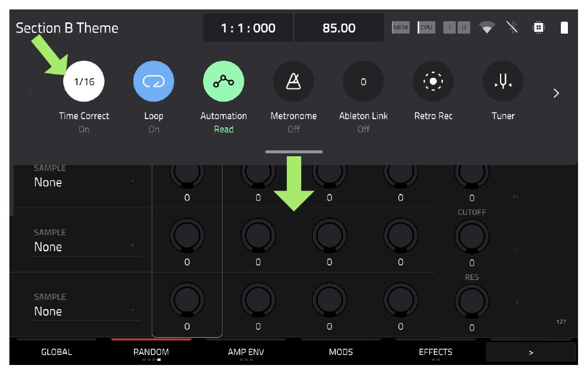Viewport: 588px width, 375px height.
Task: Tap the battery status icon
Action: click(x=564, y=27)
